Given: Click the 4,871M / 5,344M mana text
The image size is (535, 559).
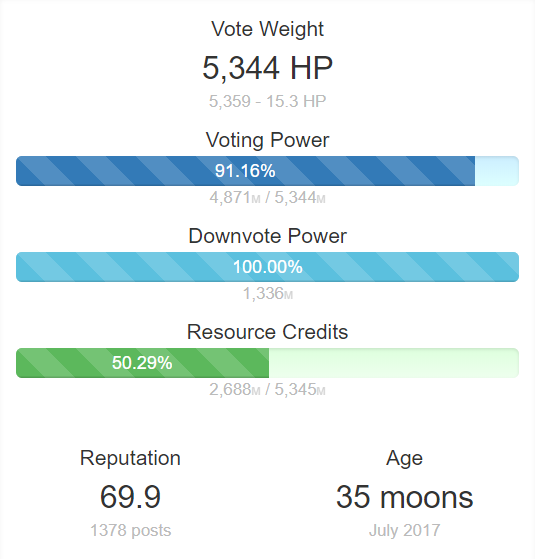Looking at the screenshot, I should [x=267, y=198].
